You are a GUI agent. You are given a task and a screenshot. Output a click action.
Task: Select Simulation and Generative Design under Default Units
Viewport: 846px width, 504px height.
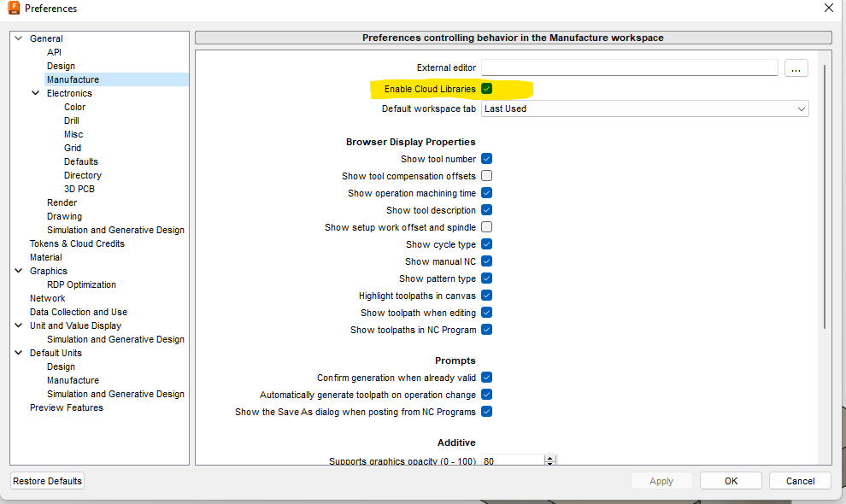[115, 394]
